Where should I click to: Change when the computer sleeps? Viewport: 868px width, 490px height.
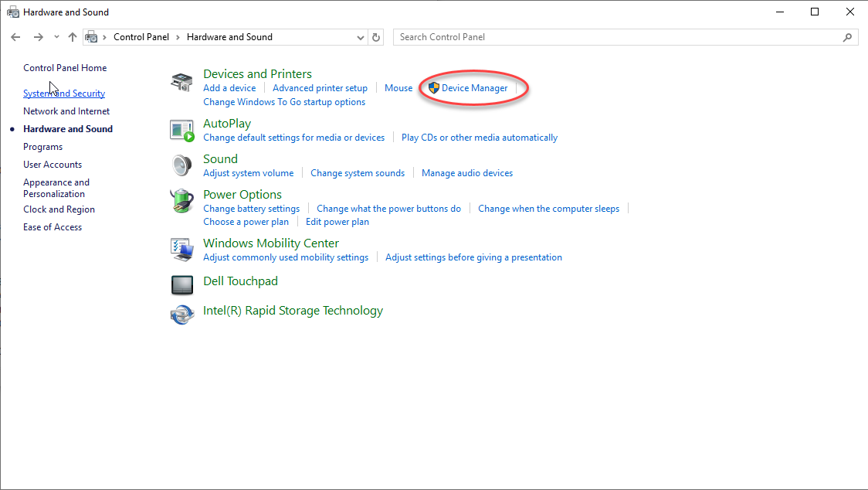[548, 209]
